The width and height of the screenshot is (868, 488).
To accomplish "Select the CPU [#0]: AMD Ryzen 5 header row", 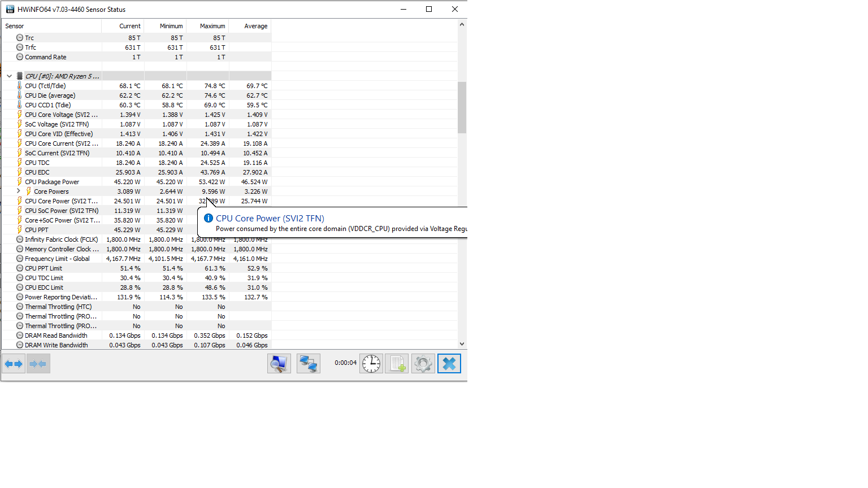I will click(136, 76).
